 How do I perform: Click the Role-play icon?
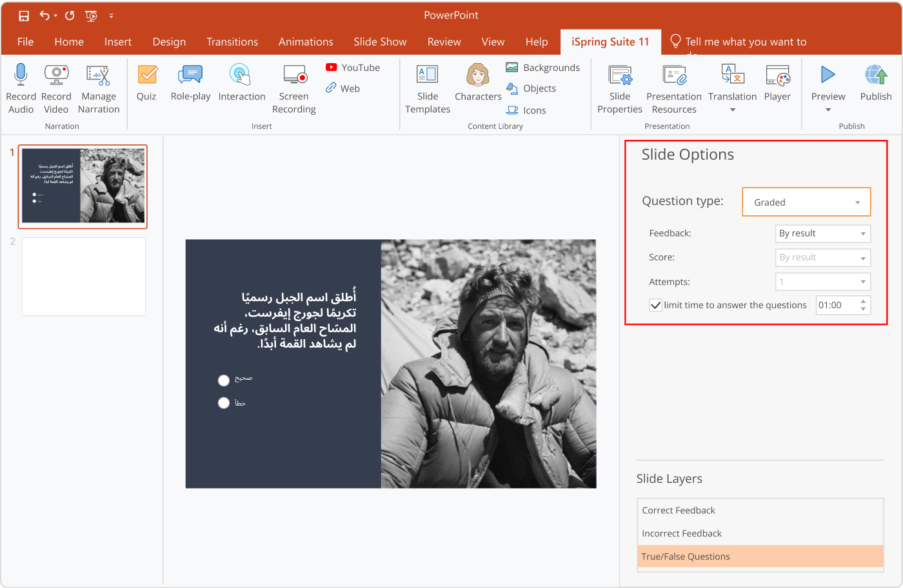click(190, 75)
